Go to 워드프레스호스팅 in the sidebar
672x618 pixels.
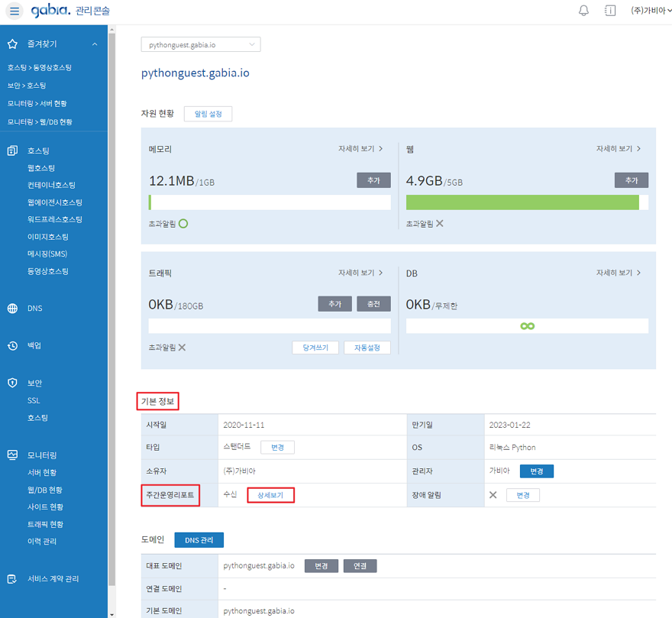(x=55, y=219)
